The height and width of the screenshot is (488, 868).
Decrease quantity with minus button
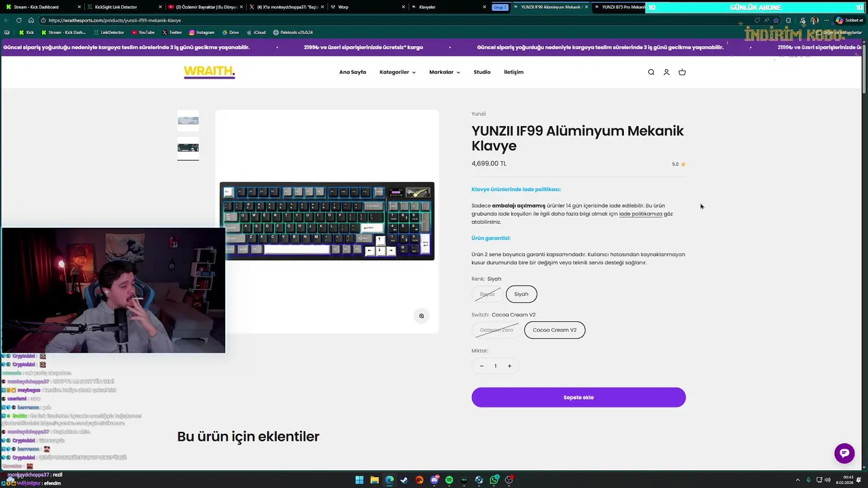(x=481, y=366)
